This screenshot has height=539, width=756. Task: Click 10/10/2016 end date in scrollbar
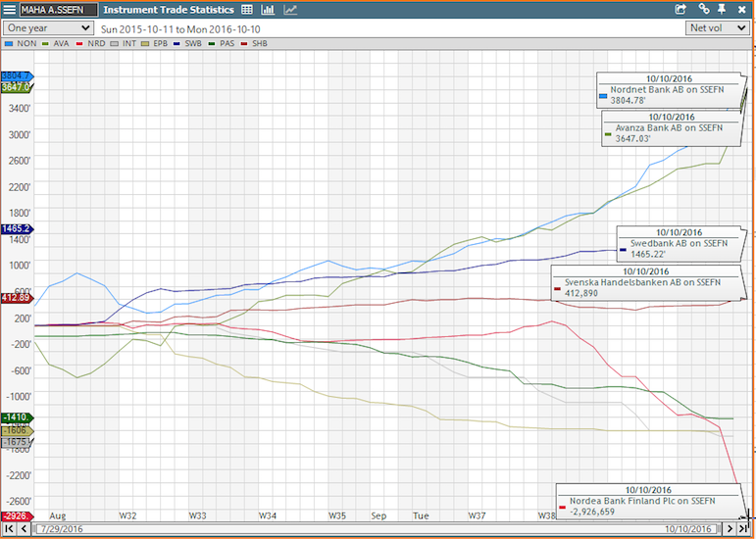tap(688, 529)
